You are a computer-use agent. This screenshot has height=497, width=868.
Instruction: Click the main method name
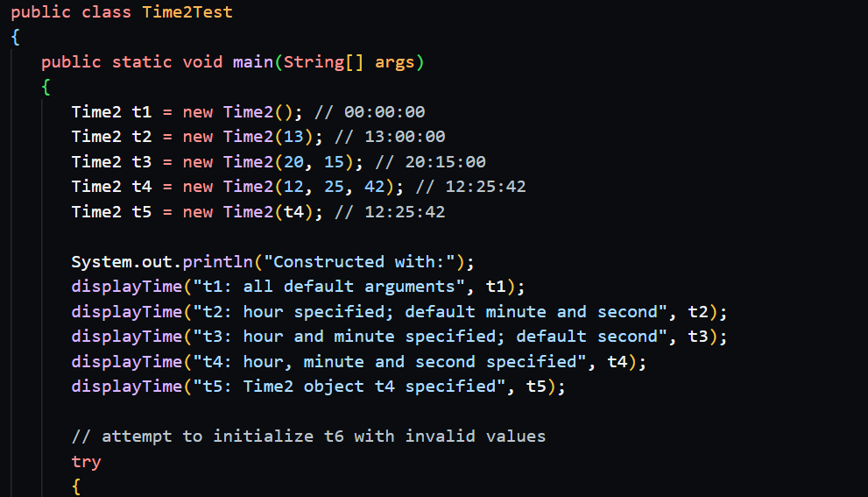pyautogui.click(x=253, y=62)
